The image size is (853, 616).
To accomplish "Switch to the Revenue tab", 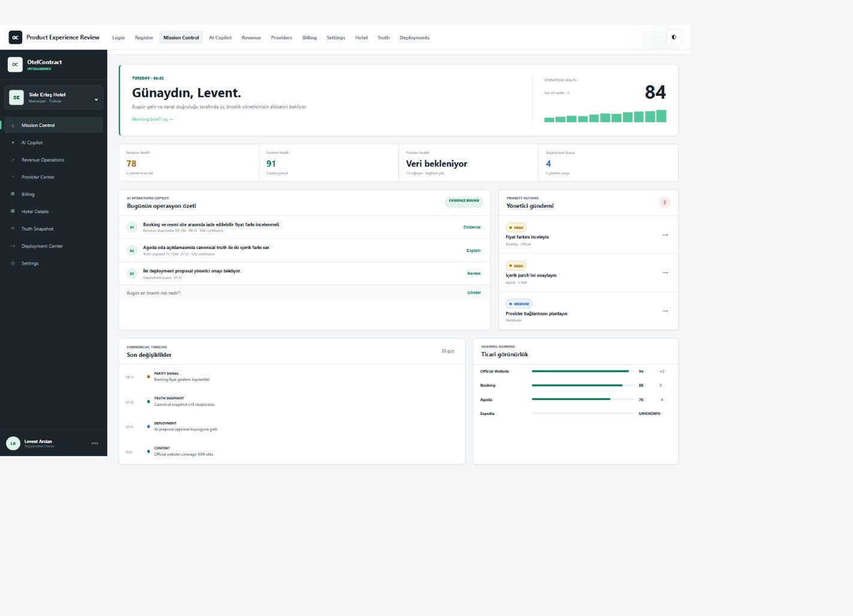I will pos(251,38).
